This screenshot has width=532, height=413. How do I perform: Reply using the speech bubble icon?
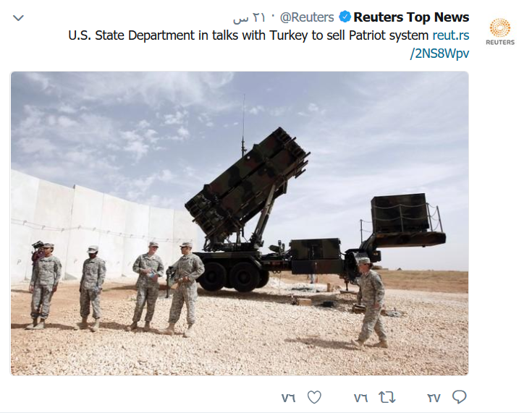click(x=460, y=397)
